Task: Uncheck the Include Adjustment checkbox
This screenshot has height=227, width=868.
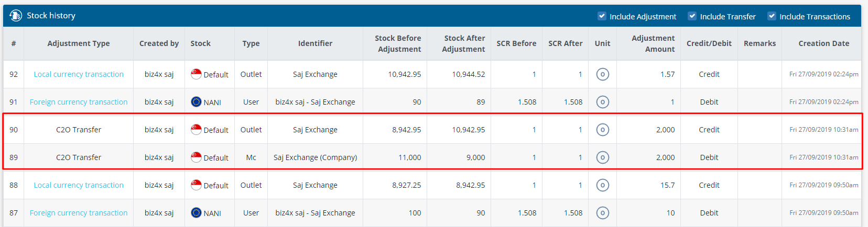Action: (x=602, y=16)
